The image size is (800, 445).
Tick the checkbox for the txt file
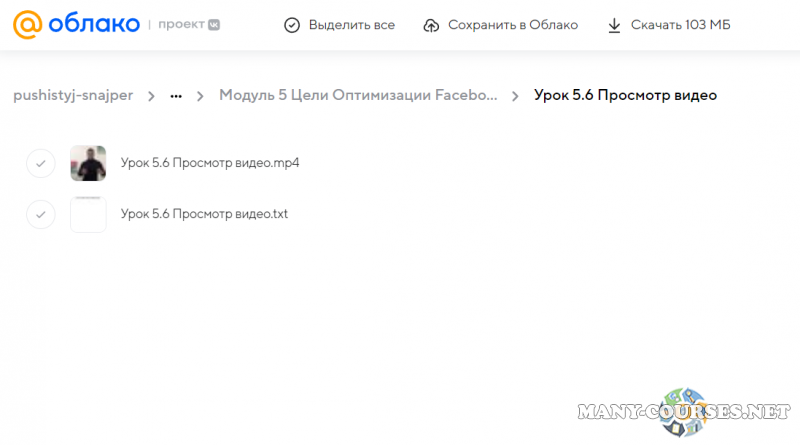(40, 214)
